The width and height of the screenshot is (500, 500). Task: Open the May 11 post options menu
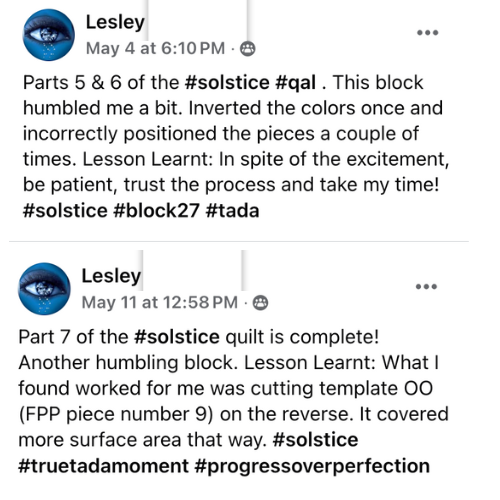point(426,287)
